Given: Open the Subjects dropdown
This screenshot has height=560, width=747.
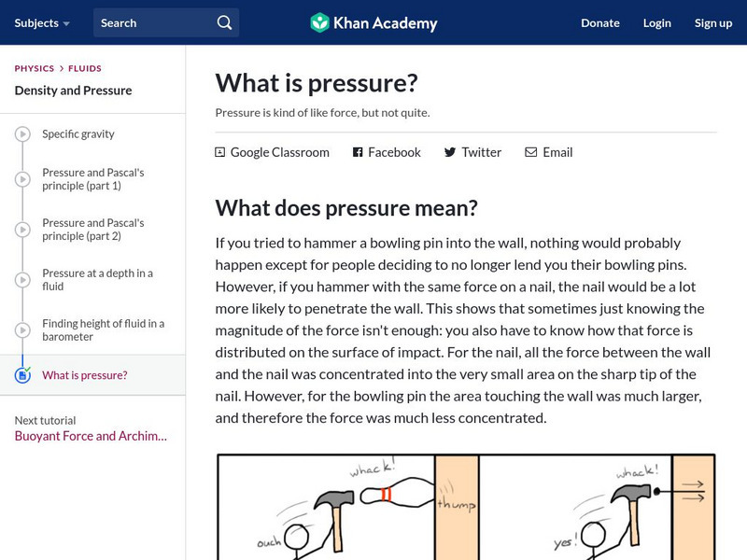Looking at the screenshot, I should [x=35, y=22].
